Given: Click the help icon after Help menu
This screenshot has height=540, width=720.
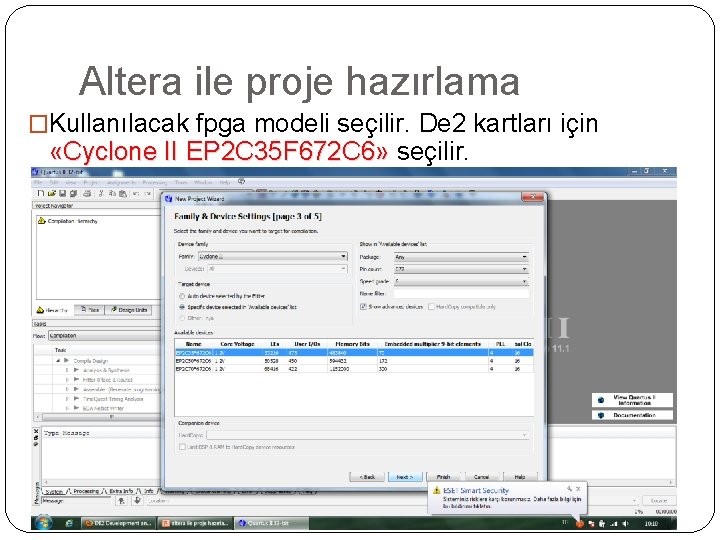Looking at the screenshot, I should pos(242,182).
